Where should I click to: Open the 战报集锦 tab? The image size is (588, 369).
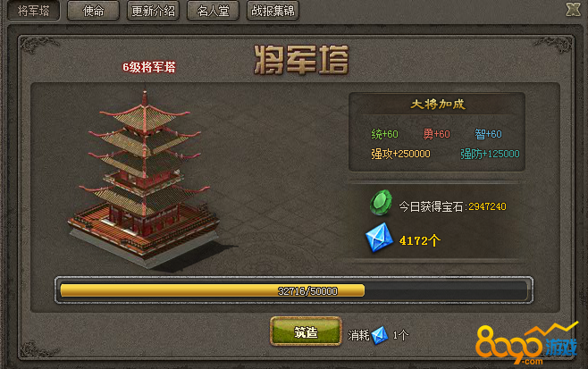tap(273, 11)
